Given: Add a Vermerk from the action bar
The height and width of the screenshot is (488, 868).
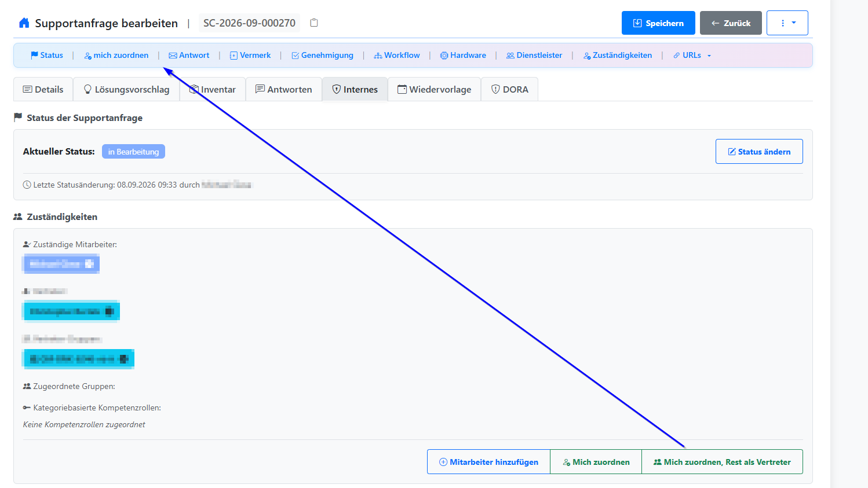Looking at the screenshot, I should coord(250,56).
